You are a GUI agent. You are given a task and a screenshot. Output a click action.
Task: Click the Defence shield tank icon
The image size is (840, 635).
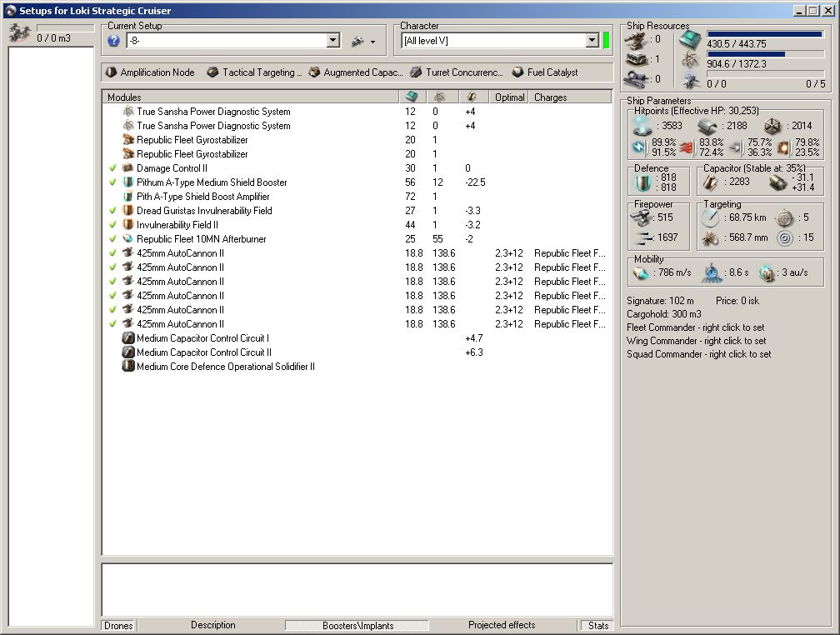642,182
